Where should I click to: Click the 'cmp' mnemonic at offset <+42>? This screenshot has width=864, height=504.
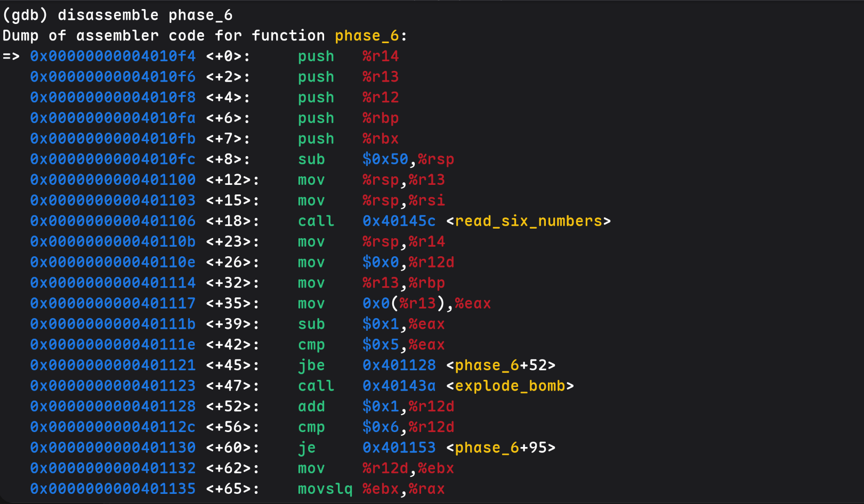[311, 345]
